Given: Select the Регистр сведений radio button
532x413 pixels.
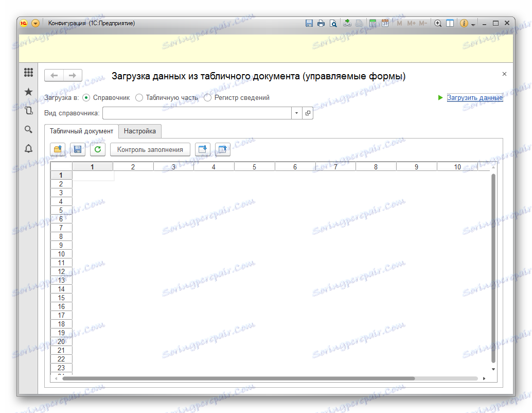Looking at the screenshot, I should 207,98.
